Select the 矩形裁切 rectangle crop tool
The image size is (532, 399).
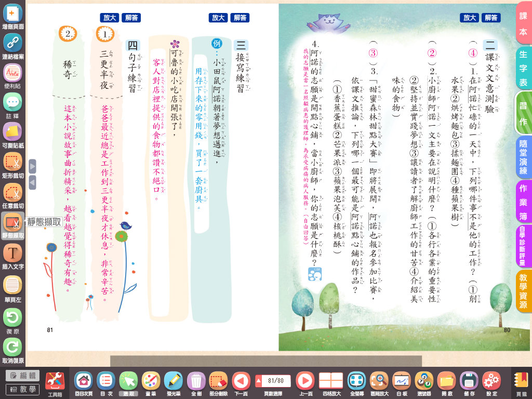pyautogui.click(x=12, y=165)
